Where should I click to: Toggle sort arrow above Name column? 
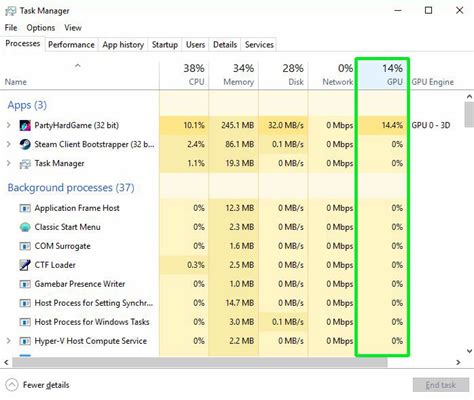point(78,66)
